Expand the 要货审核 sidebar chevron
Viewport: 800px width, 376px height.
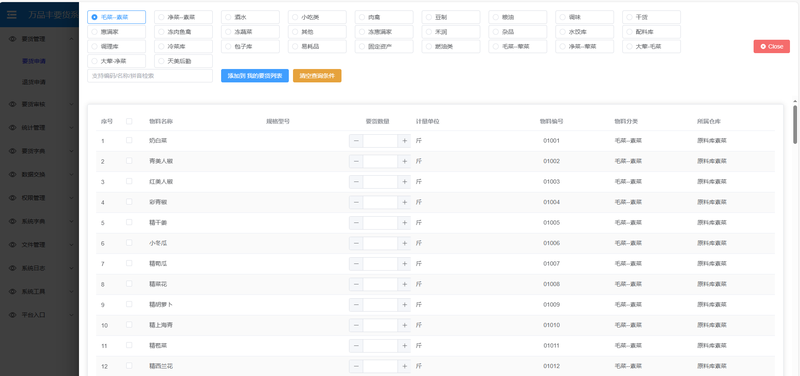click(71, 104)
